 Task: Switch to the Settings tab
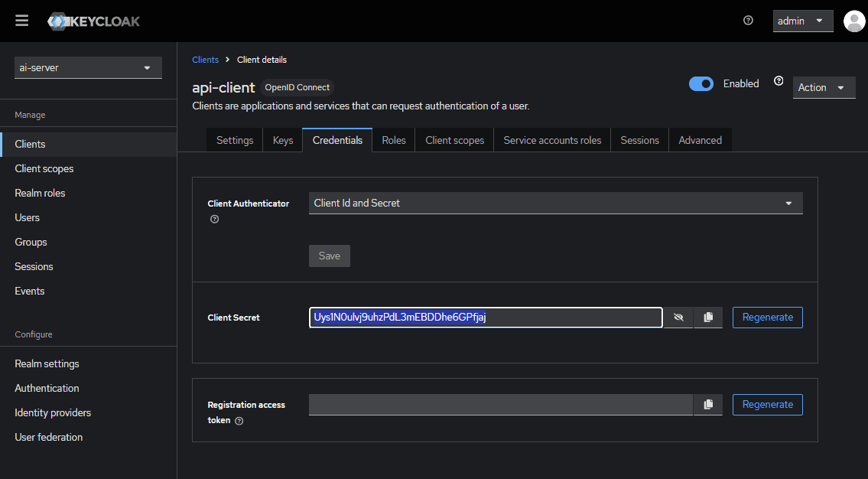click(235, 140)
